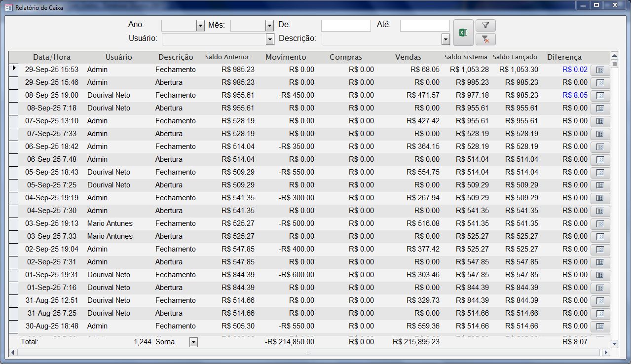
Task: Click the Vendas column header
Action: tap(408, 57)
